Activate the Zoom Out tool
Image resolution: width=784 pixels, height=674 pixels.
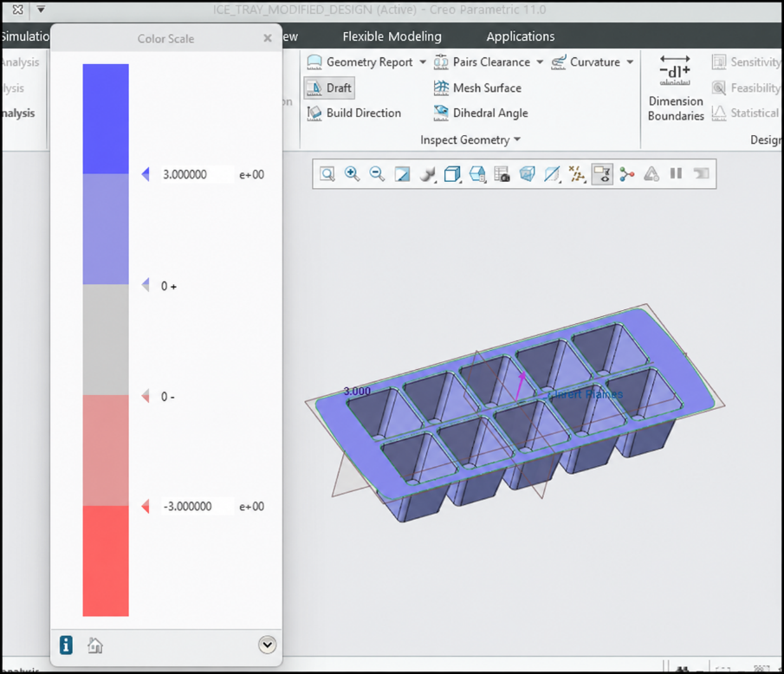click(x=377, y=174)
